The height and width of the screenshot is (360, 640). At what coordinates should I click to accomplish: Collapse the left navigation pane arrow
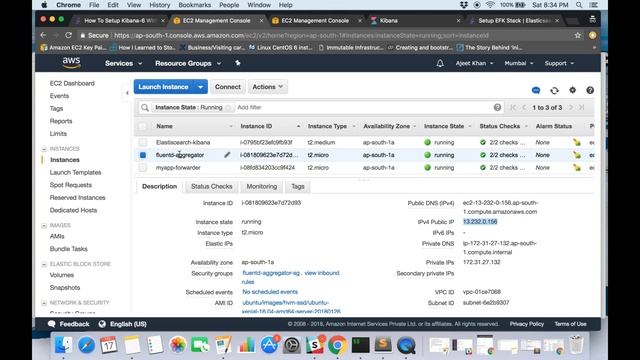point(127,93)
